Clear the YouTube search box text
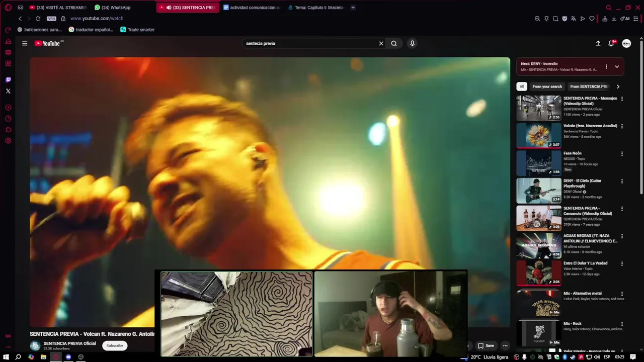 coord(381,43)
